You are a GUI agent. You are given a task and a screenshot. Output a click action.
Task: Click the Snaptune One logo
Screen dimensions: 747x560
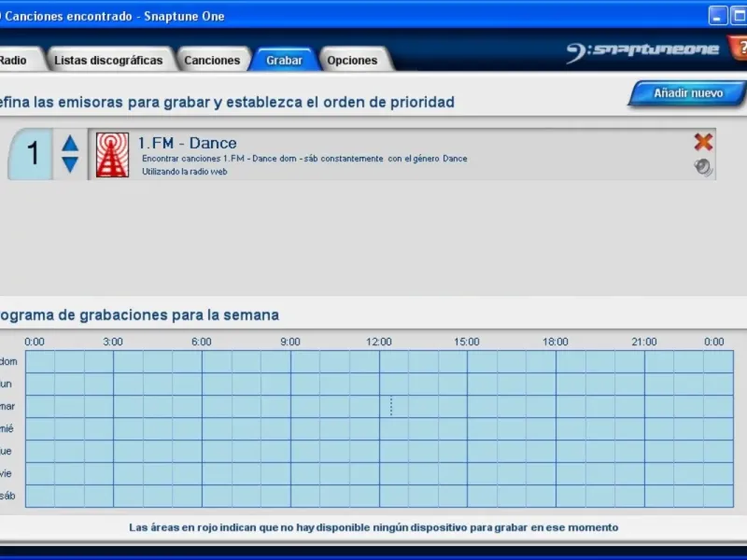click(x=643, y=50)
